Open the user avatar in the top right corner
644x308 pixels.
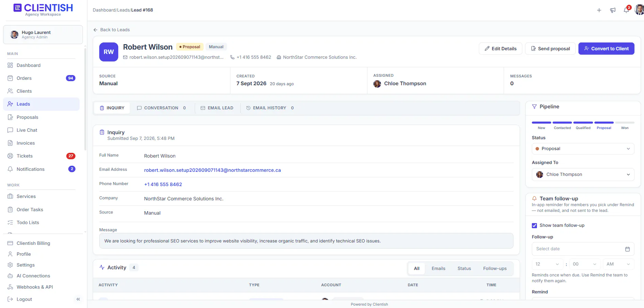[639, 10]
